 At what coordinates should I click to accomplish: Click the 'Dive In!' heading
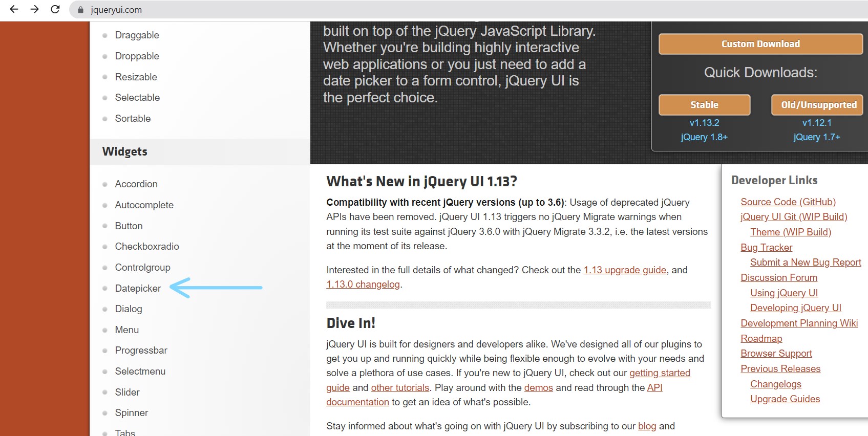click(x=351, y=323)
